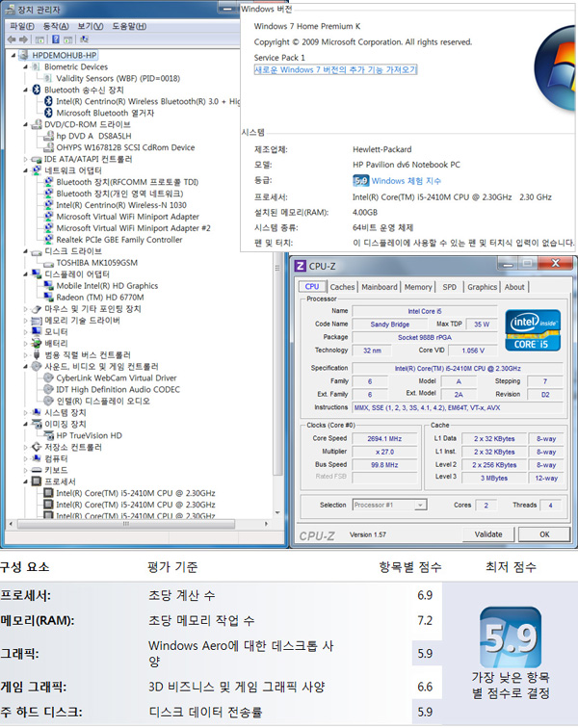The height and width of the screenshot is (728, 578).
Task: Select 인텔(R) 디스플레이 오디오 entry
Action: [103, 402]
